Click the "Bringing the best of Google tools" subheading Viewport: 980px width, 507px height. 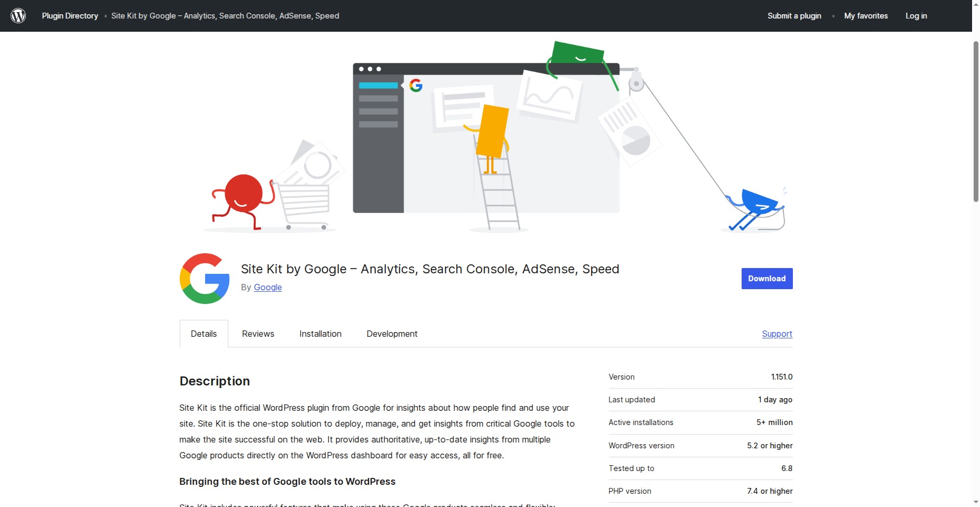(x=288, y=482)
